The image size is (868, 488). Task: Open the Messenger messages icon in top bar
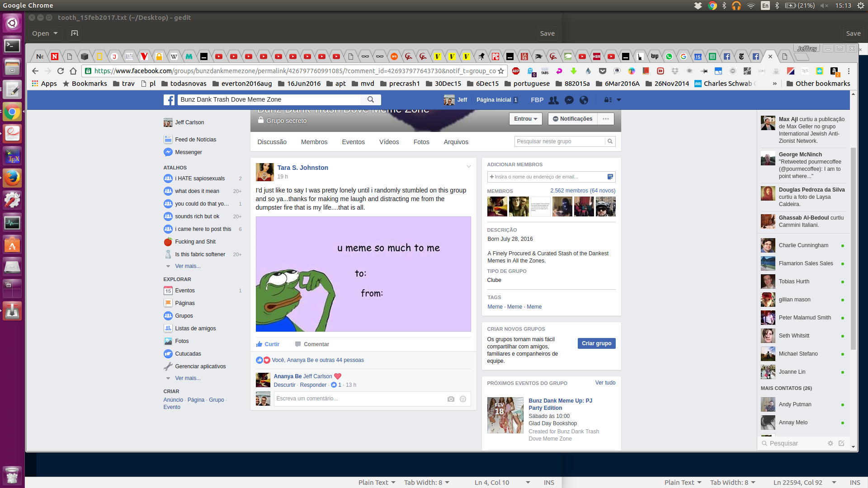pyautogui.click(x=569, y=100)
